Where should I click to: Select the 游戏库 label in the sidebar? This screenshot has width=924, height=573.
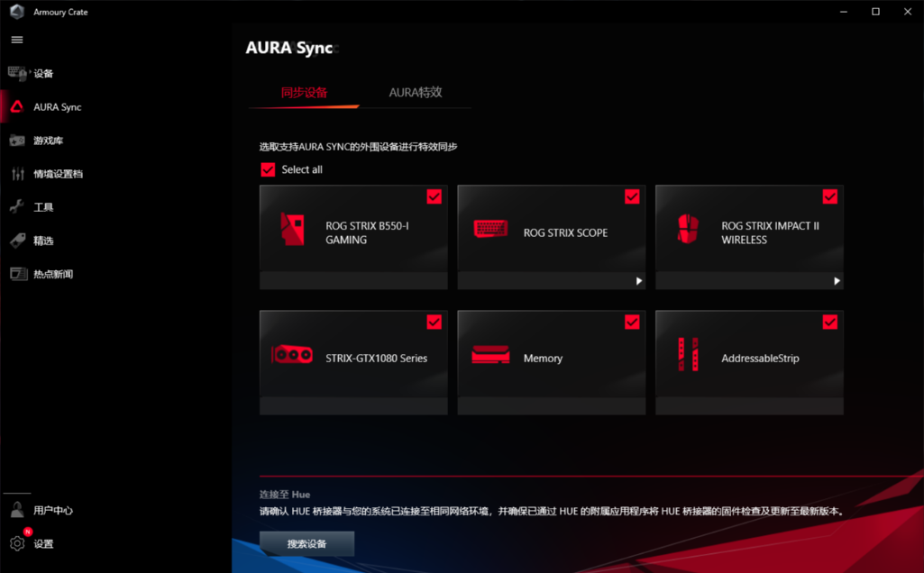(49, 141)
